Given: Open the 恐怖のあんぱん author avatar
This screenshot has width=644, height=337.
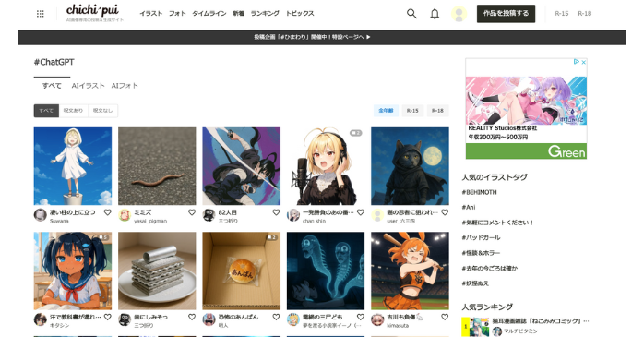Looking at the screenshot, I should pyautogui.click(x=209, y=319).
